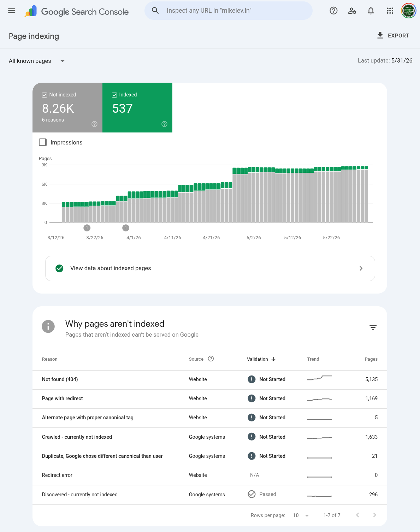Screen dimensions: 420x532
Task: Click the EXPORT button
Action: pyautogui.click(x=393, y=35)
